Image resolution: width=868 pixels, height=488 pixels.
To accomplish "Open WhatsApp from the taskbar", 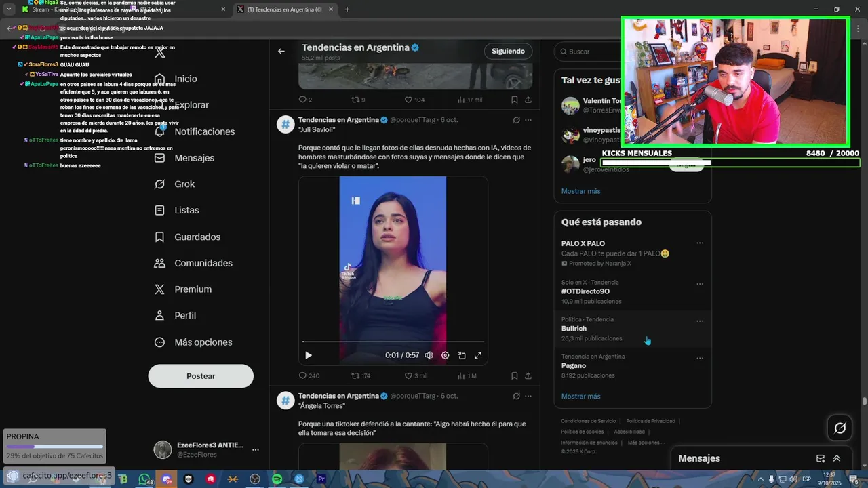I will click(144, 479).
